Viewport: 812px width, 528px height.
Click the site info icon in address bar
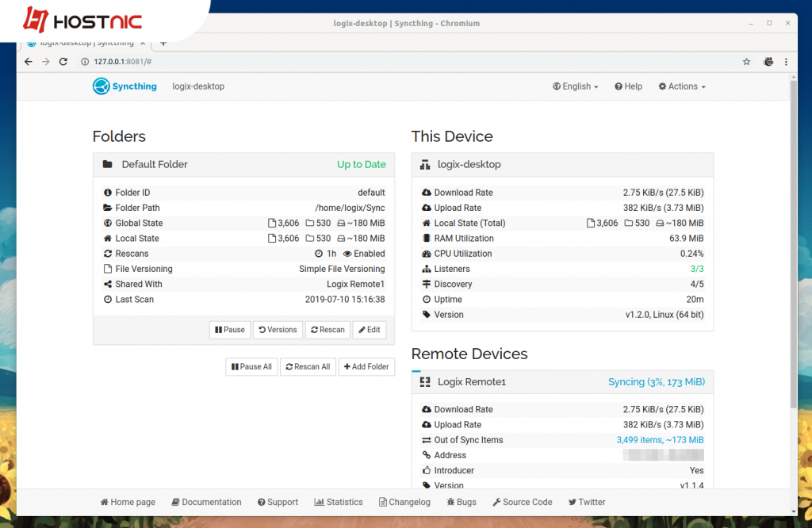click(84, 62)
